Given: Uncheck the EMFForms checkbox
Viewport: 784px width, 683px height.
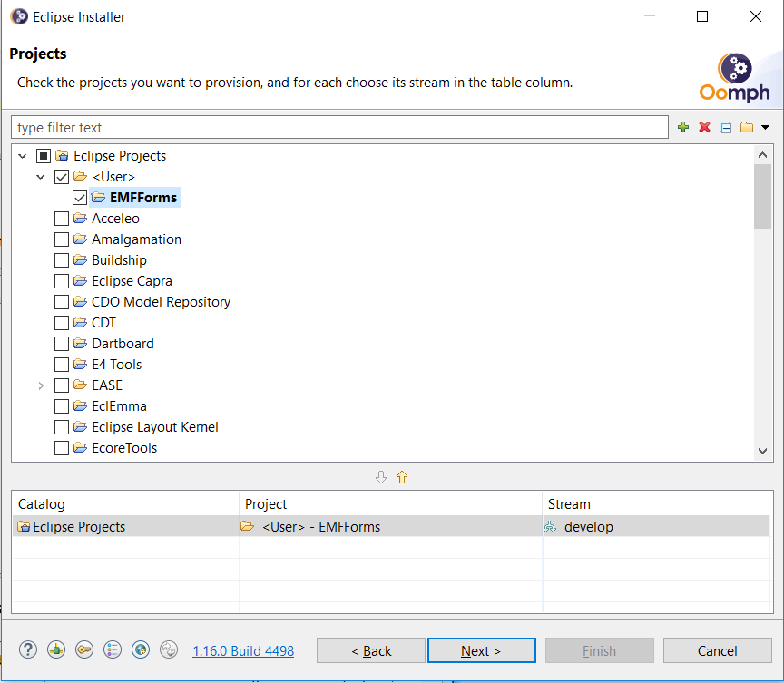Looking at the screenshot, I should click(x=80, y=198).
